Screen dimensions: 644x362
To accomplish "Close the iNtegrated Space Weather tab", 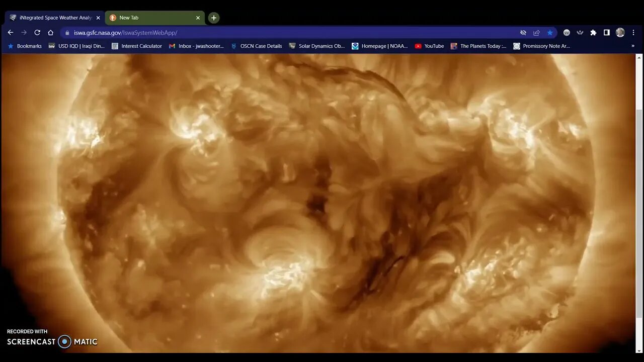I will 98,18.
